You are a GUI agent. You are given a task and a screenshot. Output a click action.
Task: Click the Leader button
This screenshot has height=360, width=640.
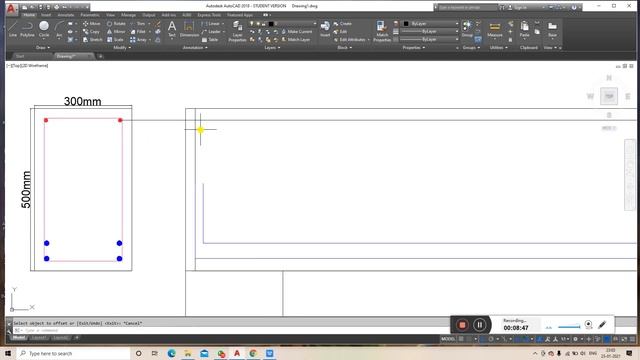point(211,31)
